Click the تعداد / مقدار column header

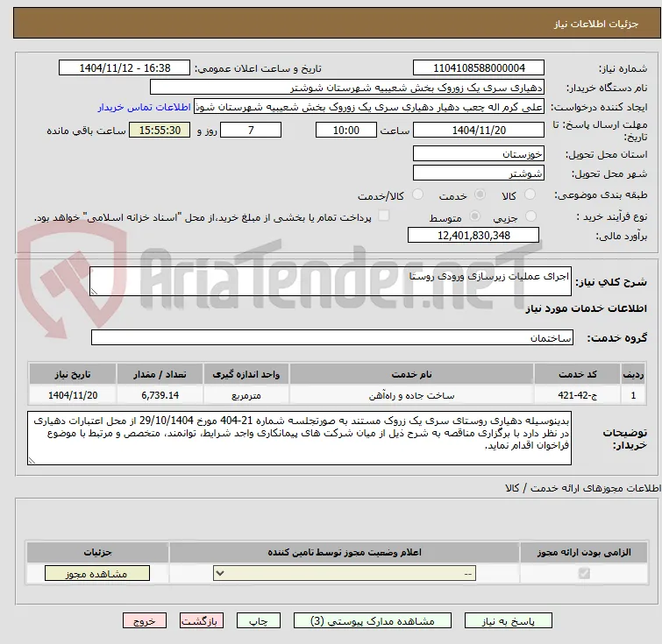[x=160, y=374]
